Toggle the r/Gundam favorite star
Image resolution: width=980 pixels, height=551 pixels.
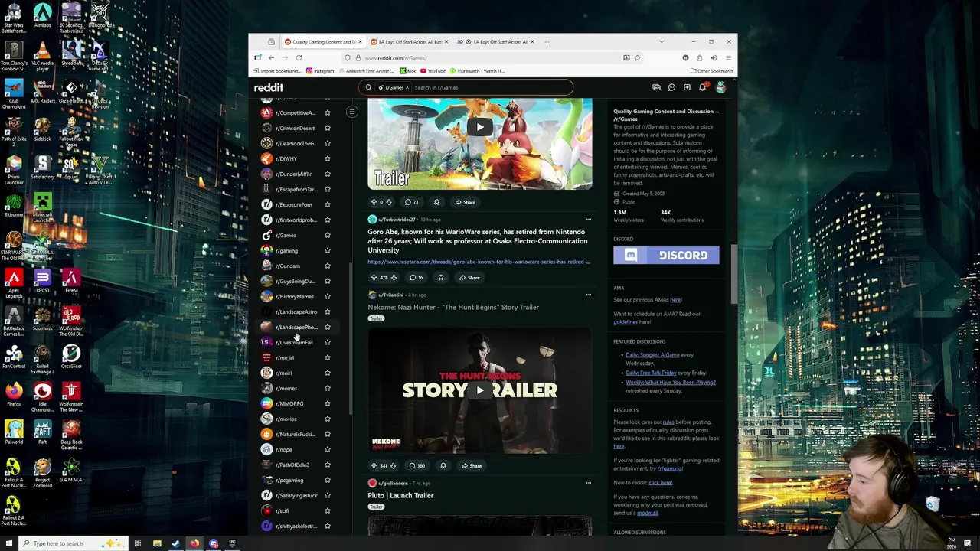click(327, 266)
